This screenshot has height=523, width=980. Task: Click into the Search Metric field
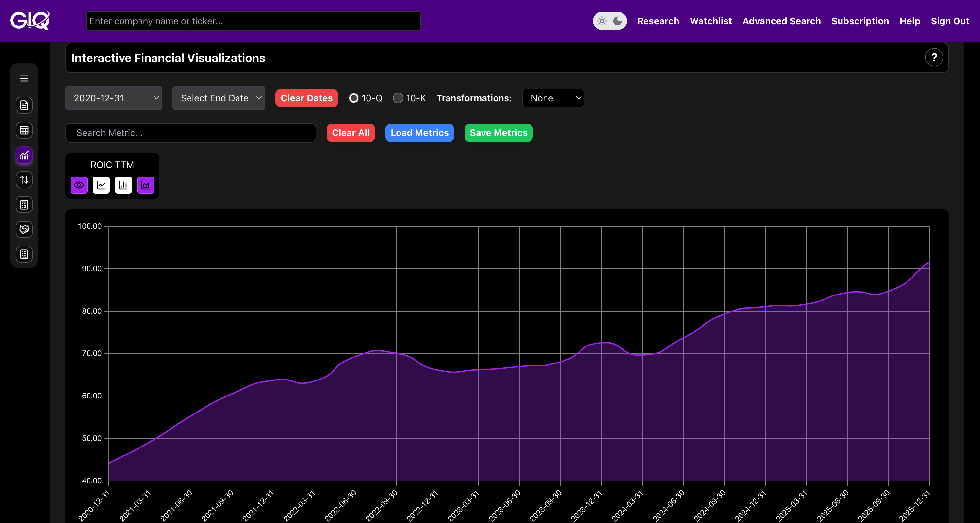point(190,133)
